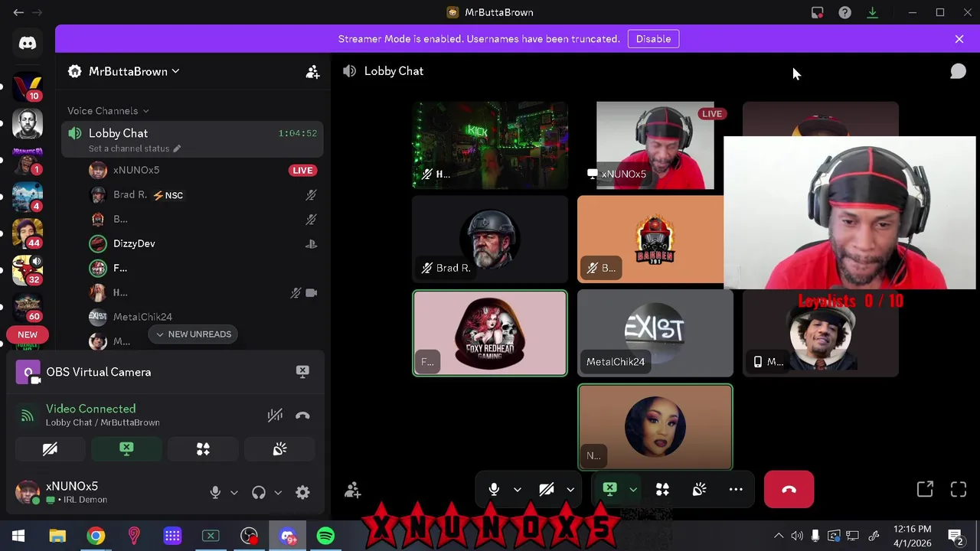Screen dimensions: 980x551
Task: Open soundboard button in left voice panel
Action: click(x=279, y=449)
